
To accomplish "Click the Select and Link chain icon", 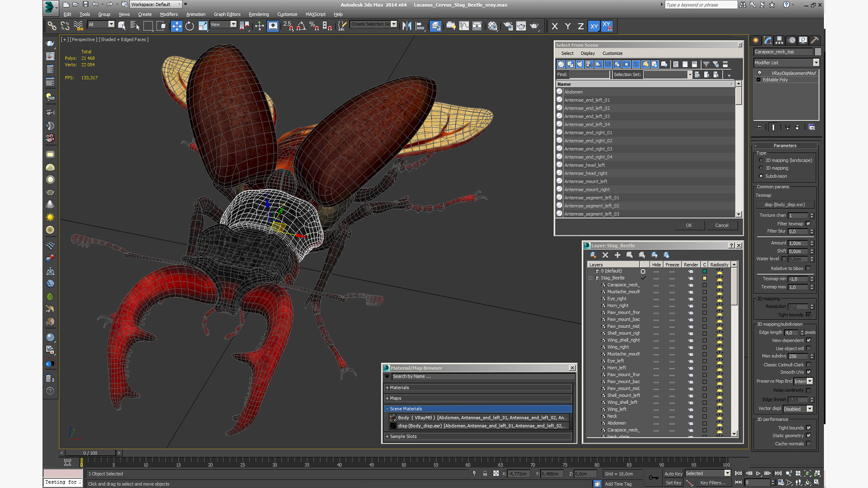I will pos(52,26).
